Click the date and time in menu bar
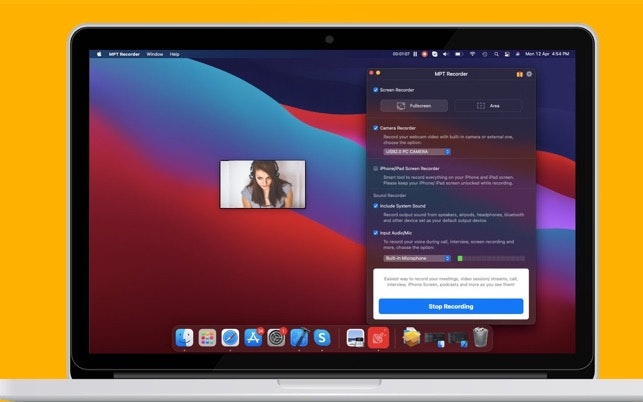Viewport: 643px width, 402px height. pyautogui.click(x=547, y=54)
